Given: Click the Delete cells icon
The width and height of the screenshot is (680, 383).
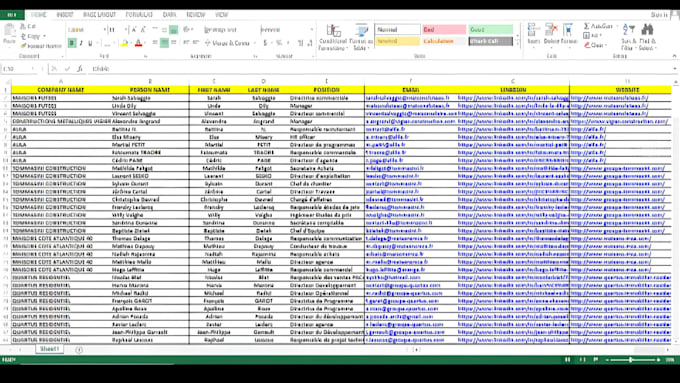Looking at the screenshot, I should coord(551,29).
